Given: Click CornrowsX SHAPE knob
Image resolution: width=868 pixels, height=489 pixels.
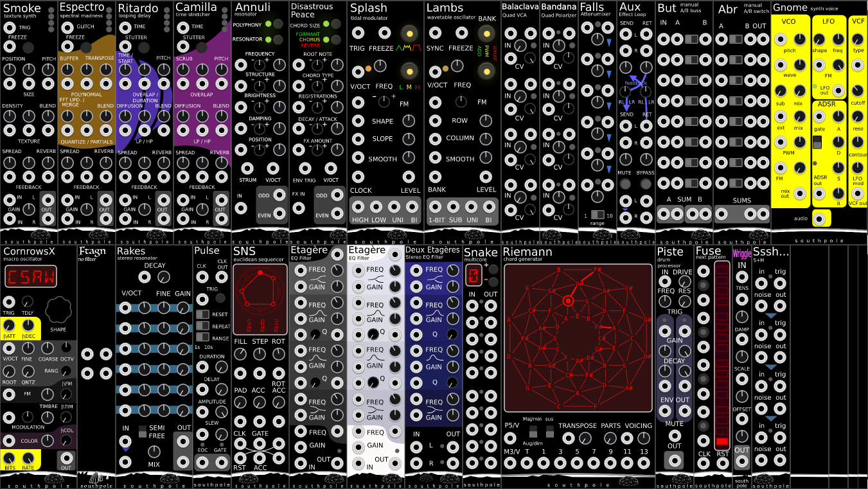Looking at the screenshot, I should [58, 310].
